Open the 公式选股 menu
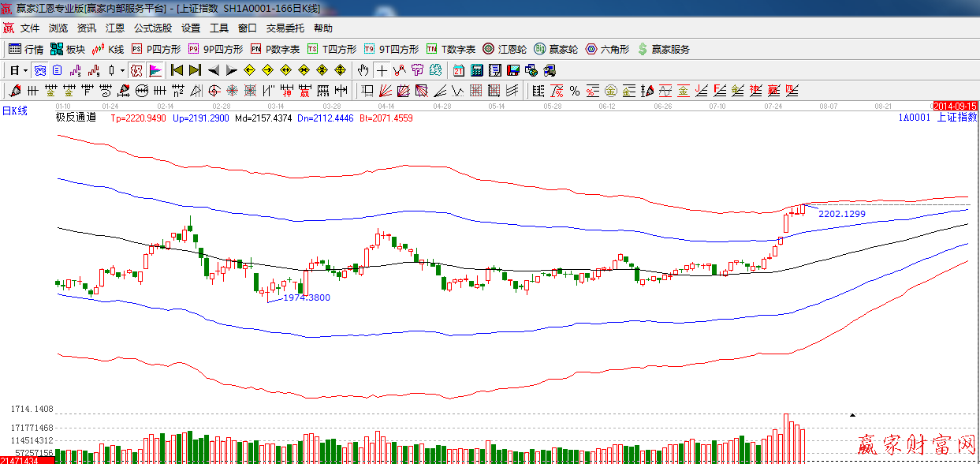The image size is (980, 464). point(152,28)
